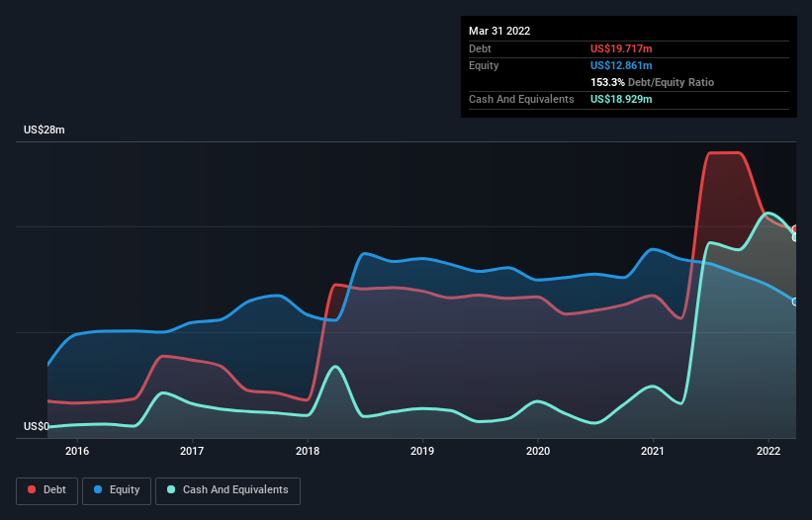Viewport: 812px width, 520px height.
Task: Click the US$28m y-axis label
Action: click(x=45, y=130)
